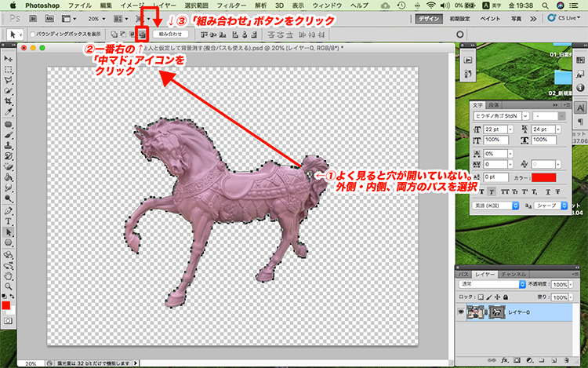588x368 pixels.
Task: Toggle lock image pixels brush icon
Action: pos(489,297)
